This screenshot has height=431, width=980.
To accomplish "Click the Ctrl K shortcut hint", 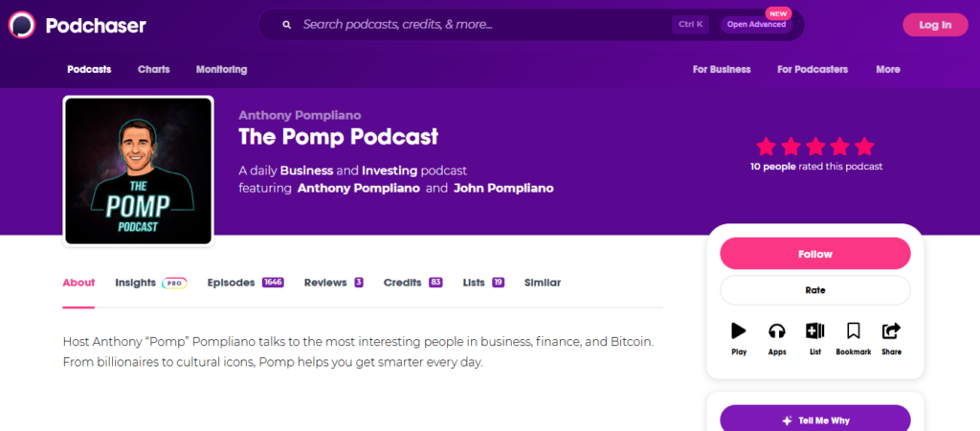I will tap(691, 24).
